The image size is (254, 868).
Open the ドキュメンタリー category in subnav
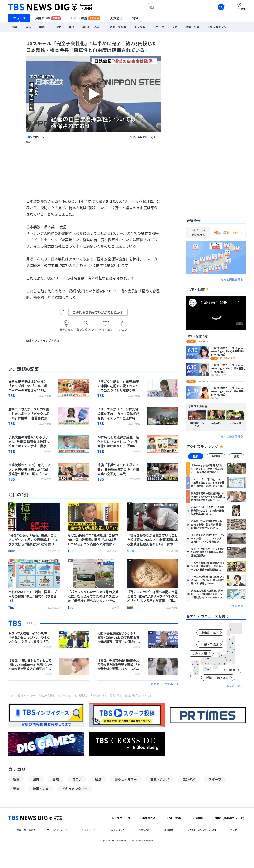pyautogui.click(x=218, y=27)
